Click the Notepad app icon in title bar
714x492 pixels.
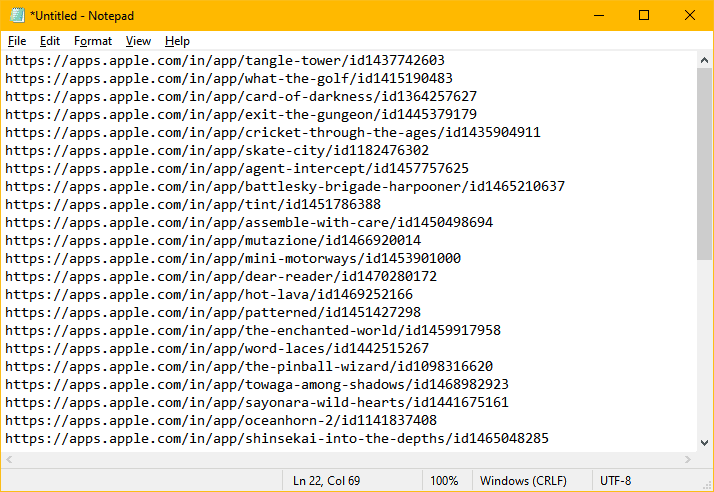point(17,15)
